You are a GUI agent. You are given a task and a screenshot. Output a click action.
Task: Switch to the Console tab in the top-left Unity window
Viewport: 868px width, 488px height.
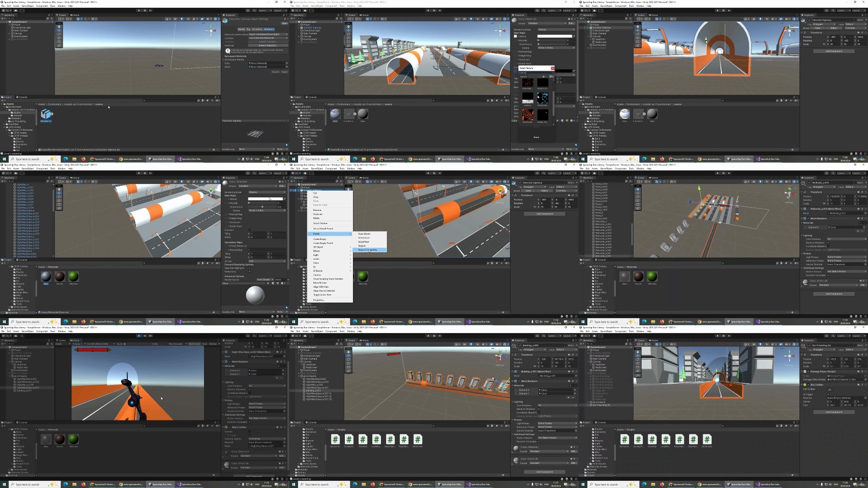(x=22, y=97)
